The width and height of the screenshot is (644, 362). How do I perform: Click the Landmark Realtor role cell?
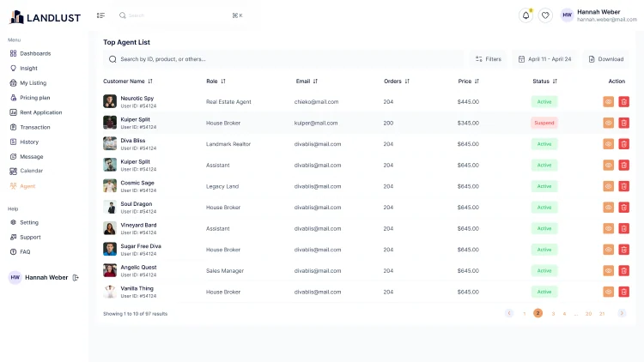point(228,144)
